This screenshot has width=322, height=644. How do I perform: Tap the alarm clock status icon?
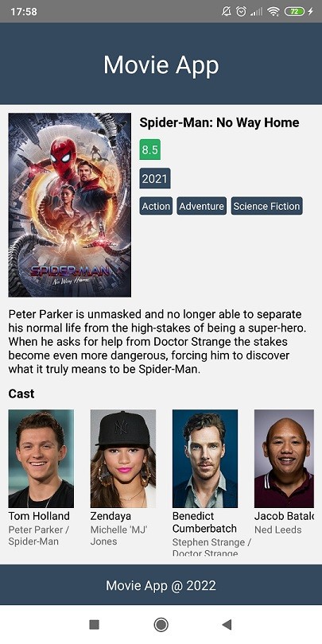(x=241, y=11)
